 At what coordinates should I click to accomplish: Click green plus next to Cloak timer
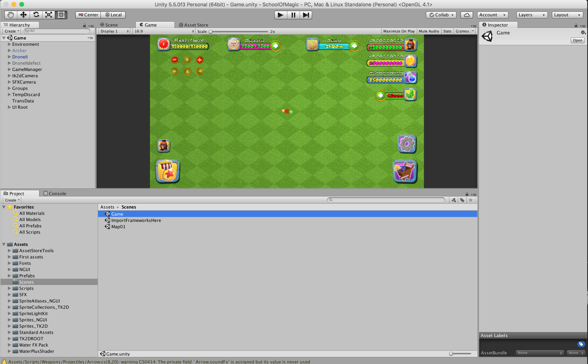pyautogui.click(x=355, y=46)
